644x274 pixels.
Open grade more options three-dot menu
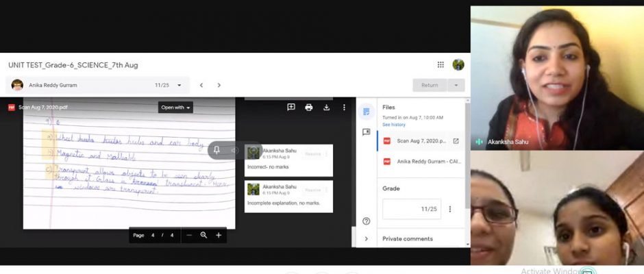pyautogui.click(x=449, y=209)
